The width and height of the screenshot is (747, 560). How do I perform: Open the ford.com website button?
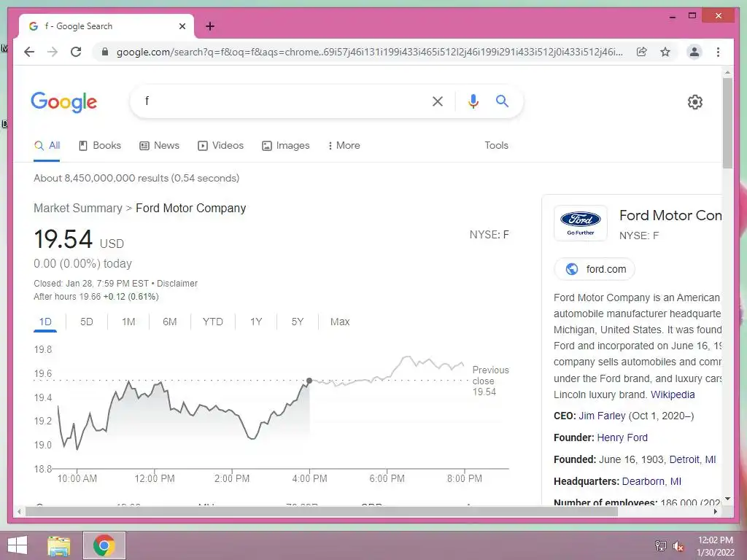tap(595, 269)
